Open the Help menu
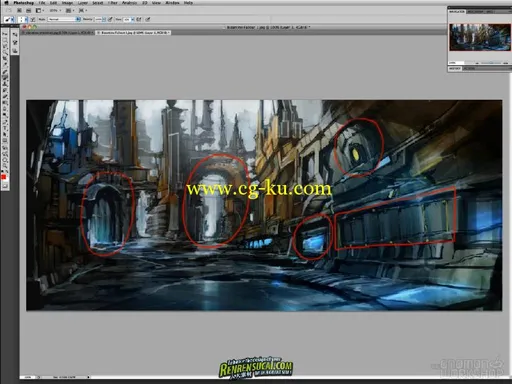The height and width of the screenshot is (384, 512). pos(188,3)
